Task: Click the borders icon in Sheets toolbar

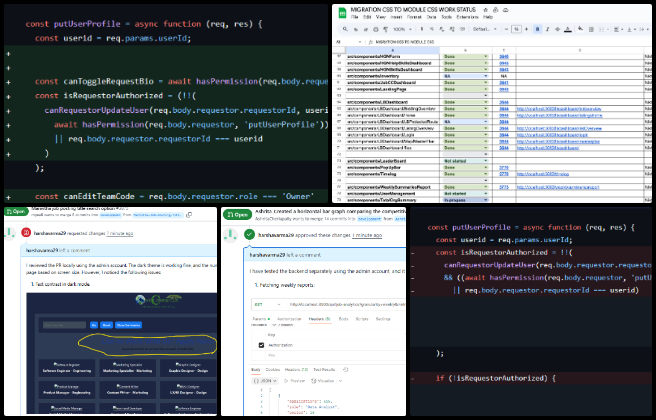Action: pos(591,29)
